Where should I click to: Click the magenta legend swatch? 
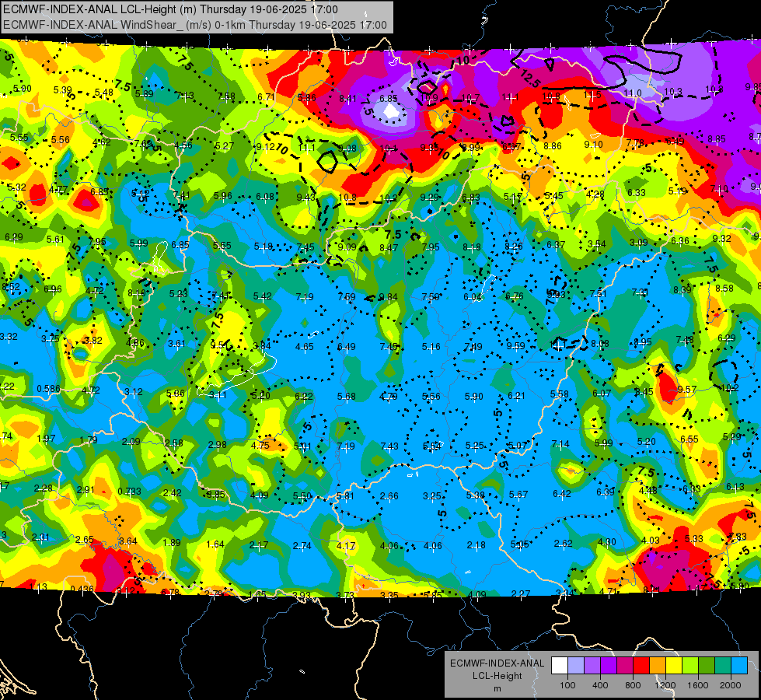click(625, 666)
